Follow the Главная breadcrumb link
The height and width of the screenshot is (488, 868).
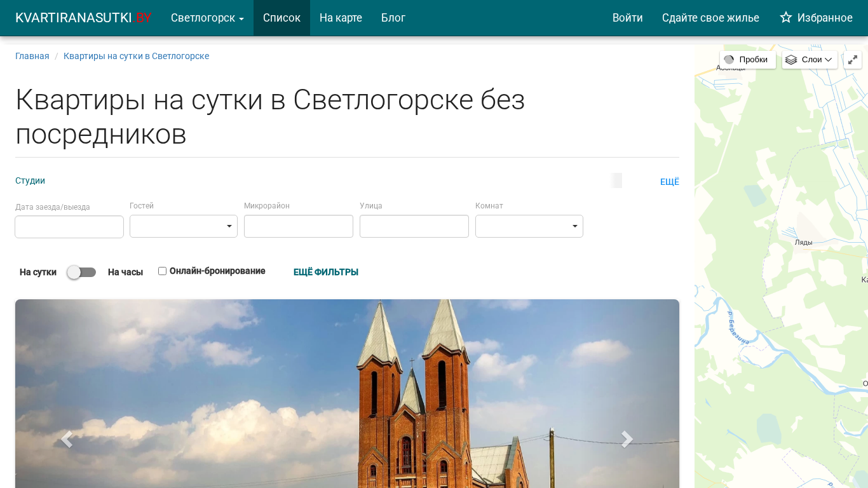click(x=32, y=56)
